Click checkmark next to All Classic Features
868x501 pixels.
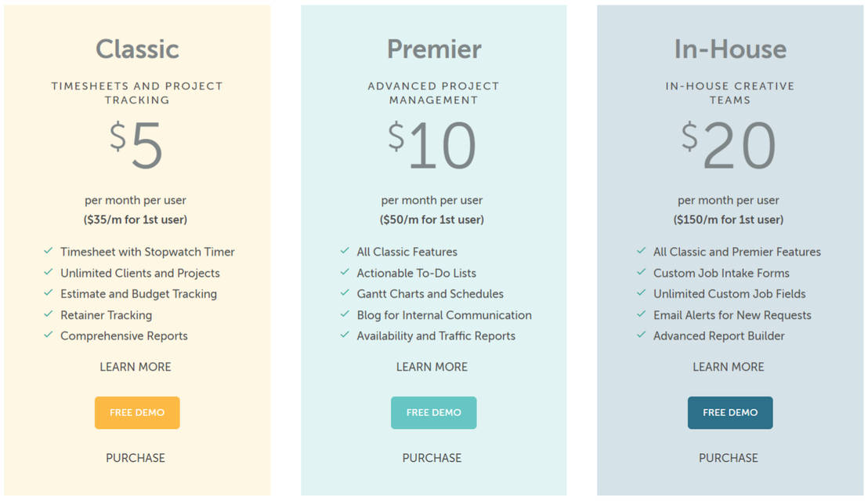click(345, 252)
